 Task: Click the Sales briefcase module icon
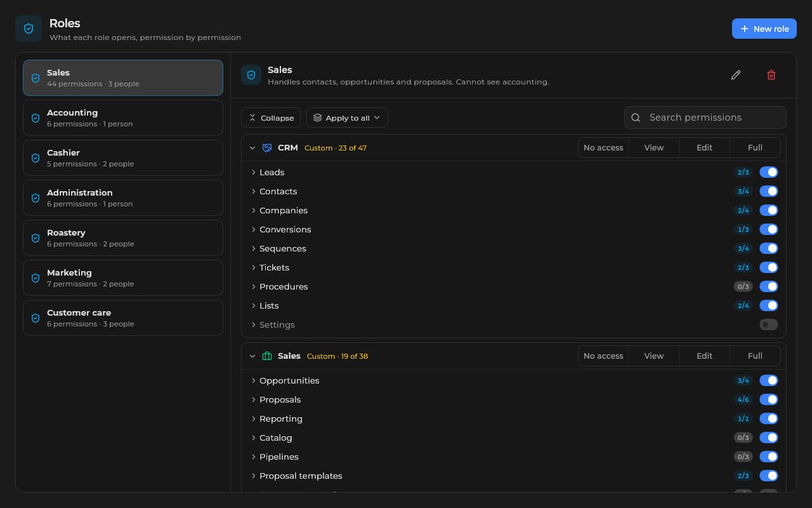[267, 356]
